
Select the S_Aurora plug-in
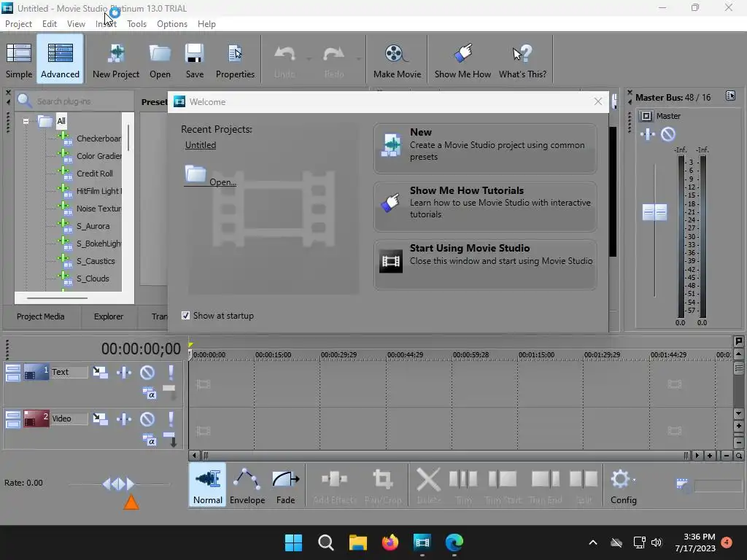[x=93, y=226]
